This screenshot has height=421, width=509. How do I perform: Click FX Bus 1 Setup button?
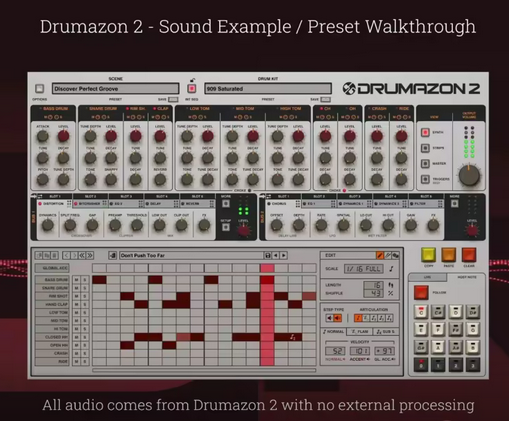226,227
